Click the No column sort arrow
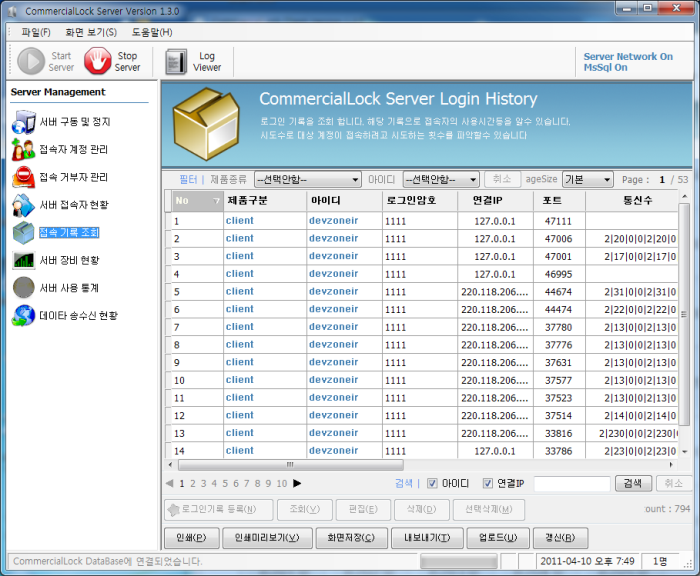 pyautogui.click(x=217, y=201)
